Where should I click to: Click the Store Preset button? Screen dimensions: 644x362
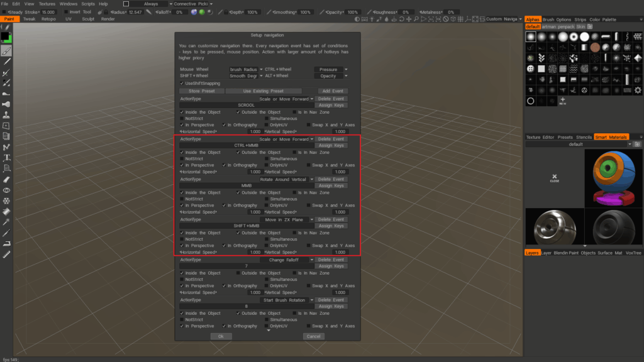(x=202, y=91)
